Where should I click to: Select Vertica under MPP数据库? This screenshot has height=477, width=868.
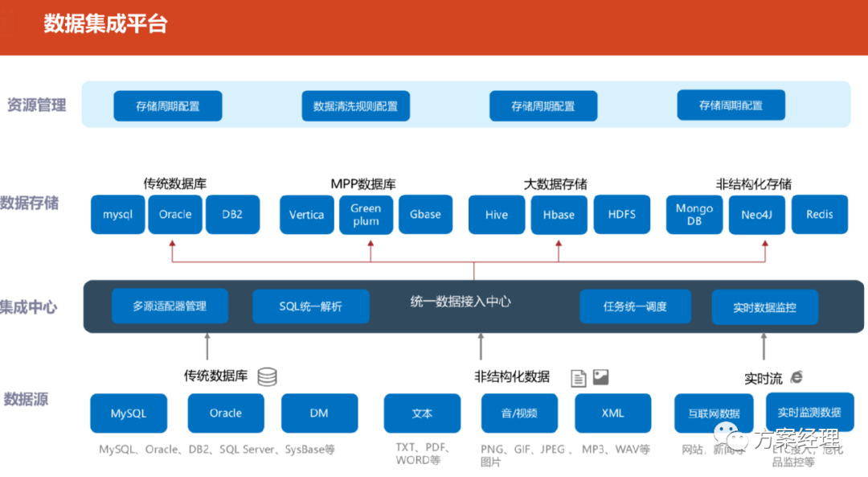pyautogui.click(x=306, y=214)
